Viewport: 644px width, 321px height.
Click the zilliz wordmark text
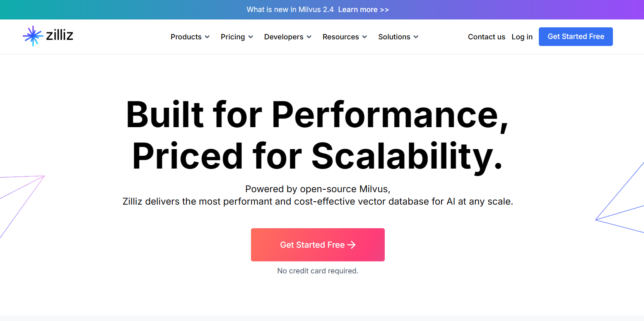60,36
